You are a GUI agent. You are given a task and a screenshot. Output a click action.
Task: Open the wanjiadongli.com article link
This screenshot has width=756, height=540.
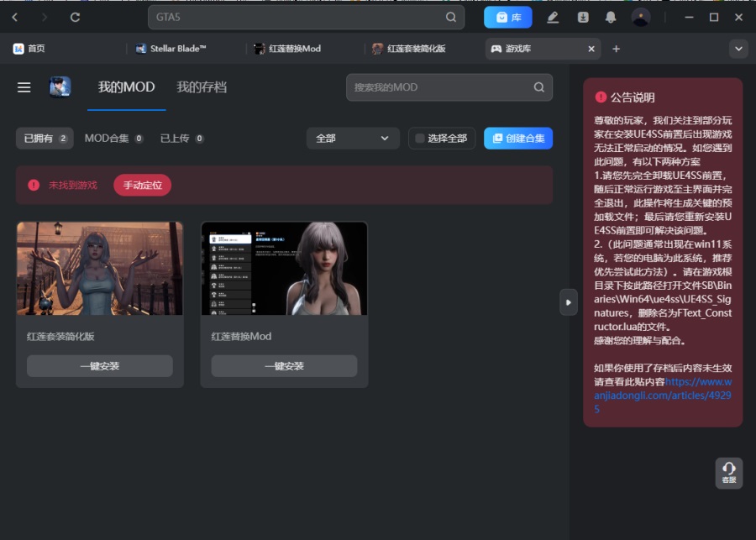click(x=663, y=396)
